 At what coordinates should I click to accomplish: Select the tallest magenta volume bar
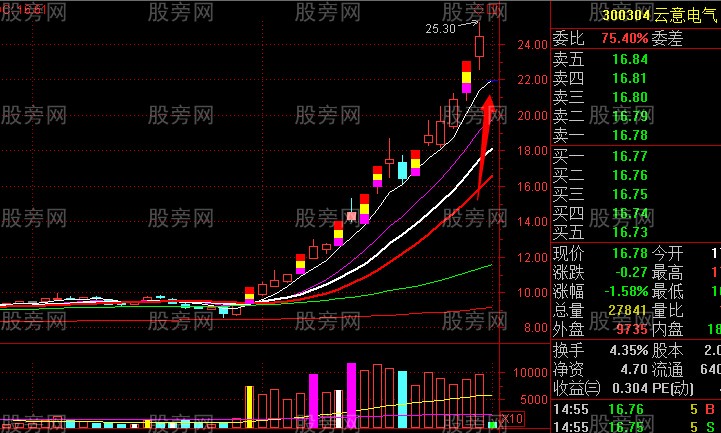[351, 395]
